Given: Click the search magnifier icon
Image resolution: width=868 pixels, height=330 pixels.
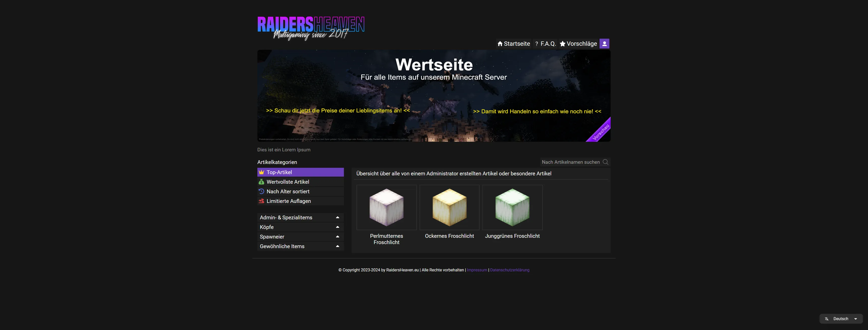Looking at the screenshot, I should point(605,162).
